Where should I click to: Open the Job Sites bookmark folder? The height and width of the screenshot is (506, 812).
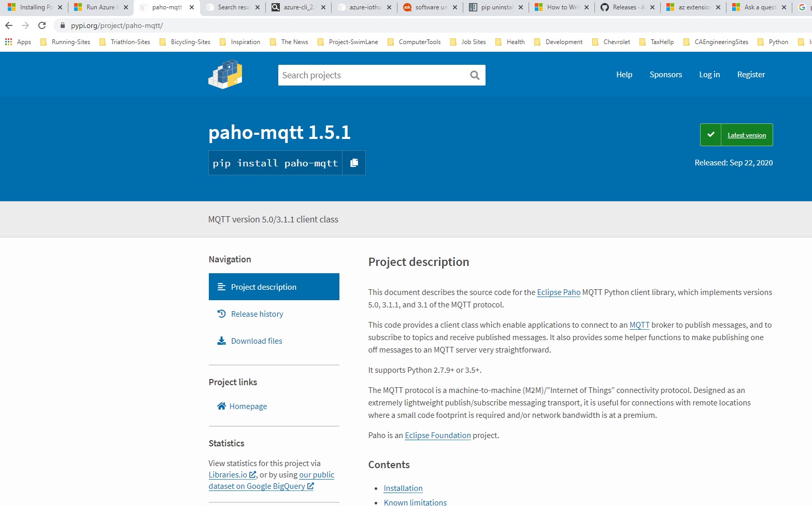468,42
